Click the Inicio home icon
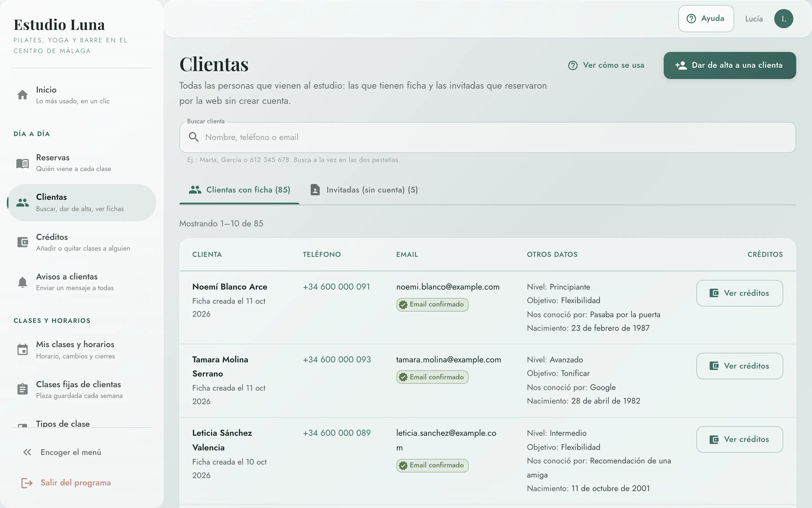 [23, 95]
